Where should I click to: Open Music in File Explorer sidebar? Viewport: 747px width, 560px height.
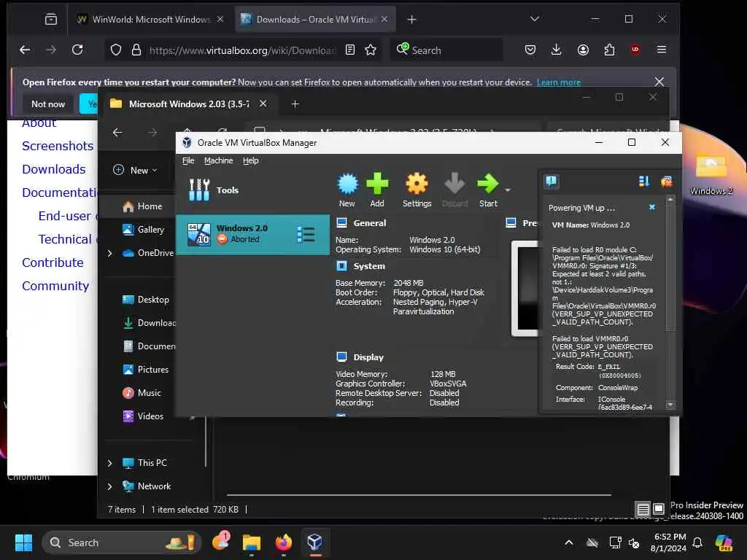(142, 393)
